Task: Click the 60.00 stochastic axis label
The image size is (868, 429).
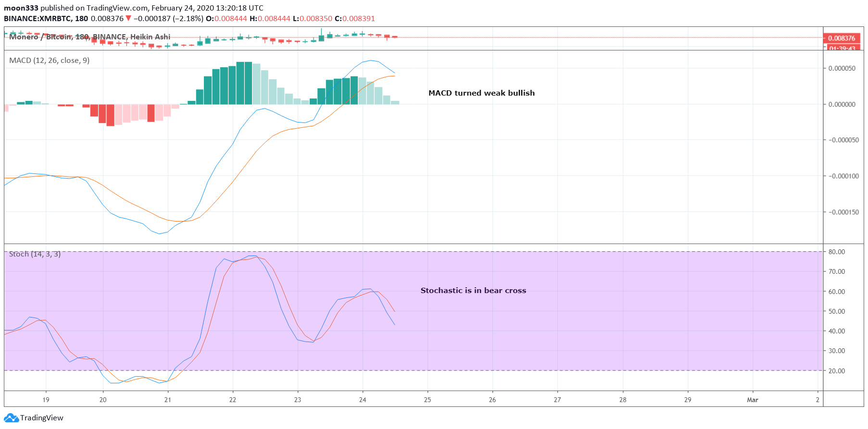Action: pos(837,292)
